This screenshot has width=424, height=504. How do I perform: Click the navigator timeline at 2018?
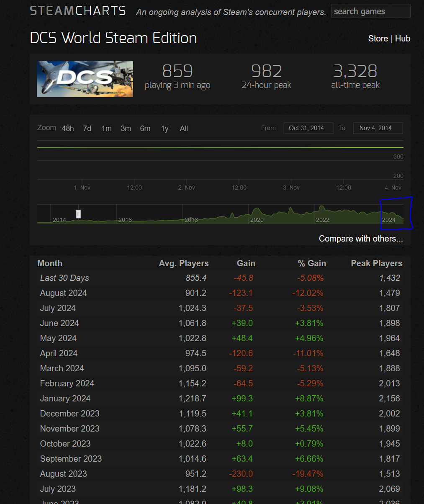(x=191, y=220)
